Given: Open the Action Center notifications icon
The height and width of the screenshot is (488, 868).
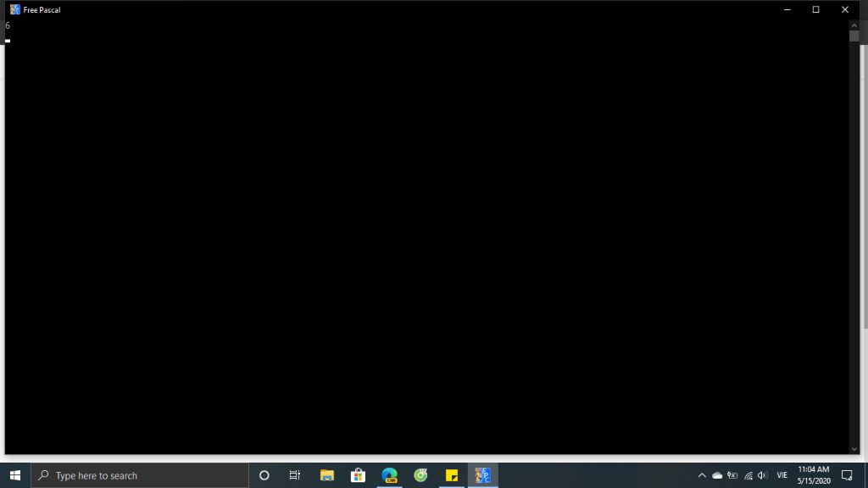Looking at the screenshot, I should pyautogui.click(x=847, y=475).
